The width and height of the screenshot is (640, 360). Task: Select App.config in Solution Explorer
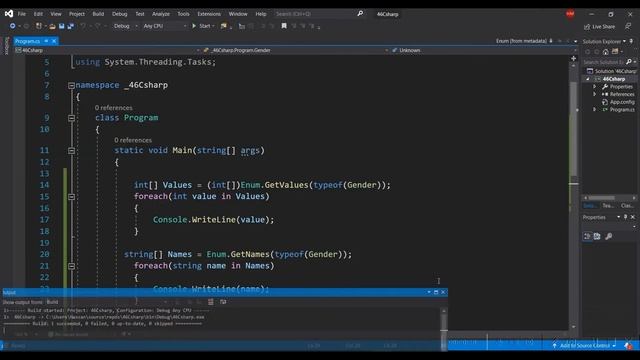click(618, 102)
